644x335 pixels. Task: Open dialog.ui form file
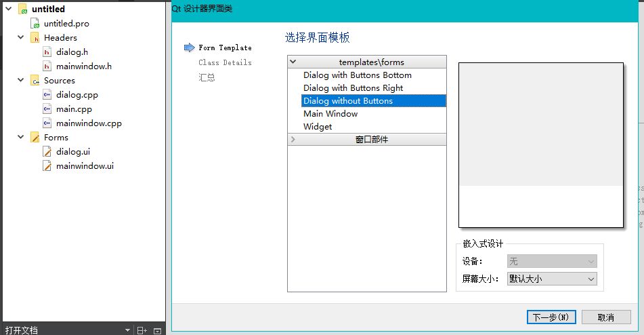point(72,152)
